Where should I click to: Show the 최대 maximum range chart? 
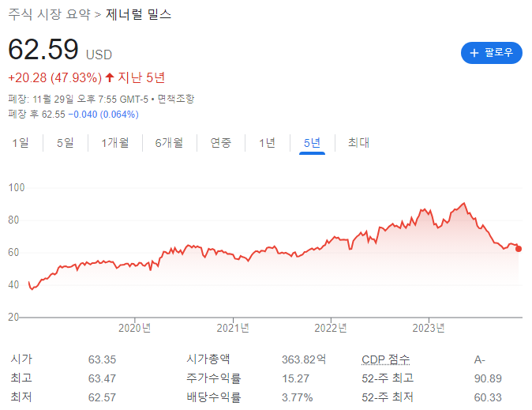tap(358, 143)
